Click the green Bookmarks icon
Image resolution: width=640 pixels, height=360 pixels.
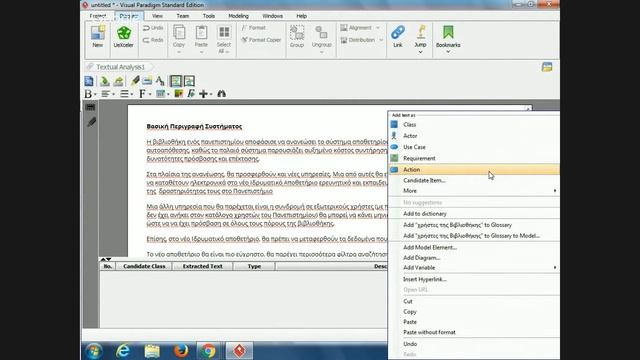click(448, 32)
